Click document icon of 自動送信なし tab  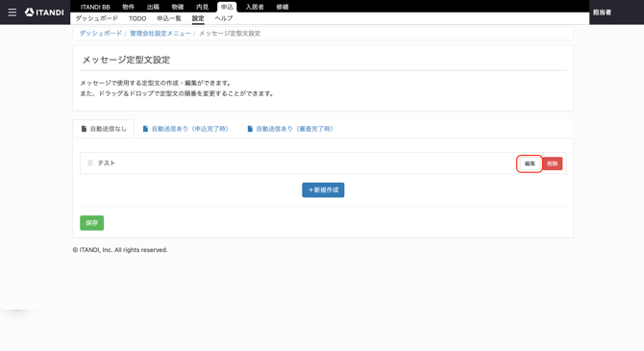[x=84, y=129]
